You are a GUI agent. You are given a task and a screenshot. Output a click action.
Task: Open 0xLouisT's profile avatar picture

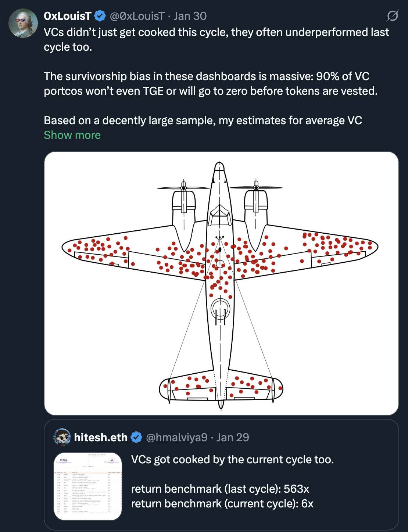pos(23,23)
